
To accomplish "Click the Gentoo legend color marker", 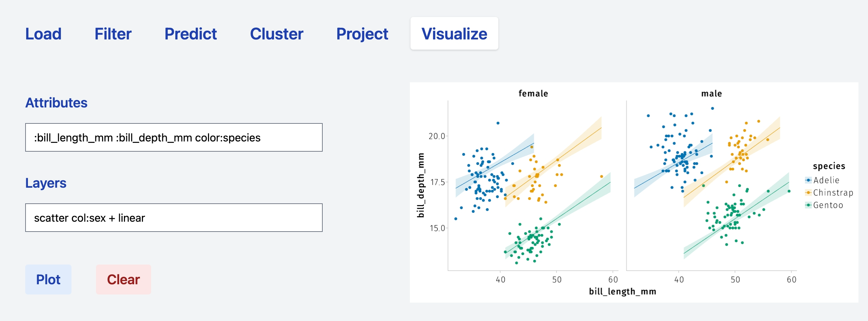I will pos(808,205).
